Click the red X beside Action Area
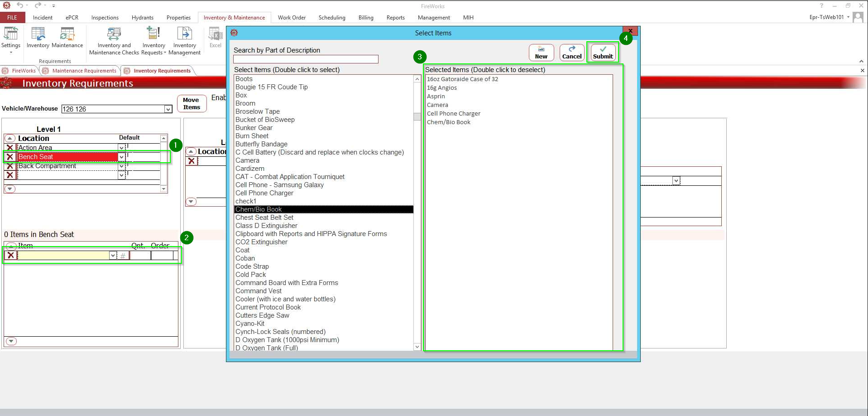Screen dimensions: 868x416 (10, 148)
